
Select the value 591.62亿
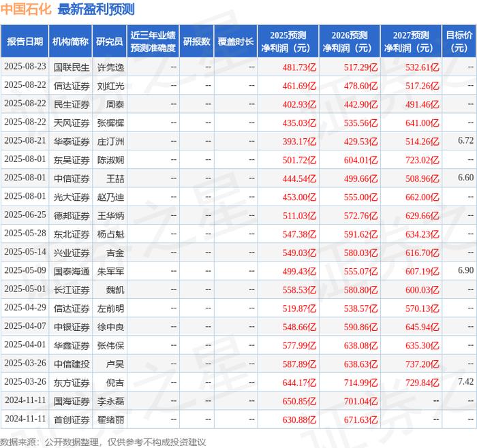(360, 234)
